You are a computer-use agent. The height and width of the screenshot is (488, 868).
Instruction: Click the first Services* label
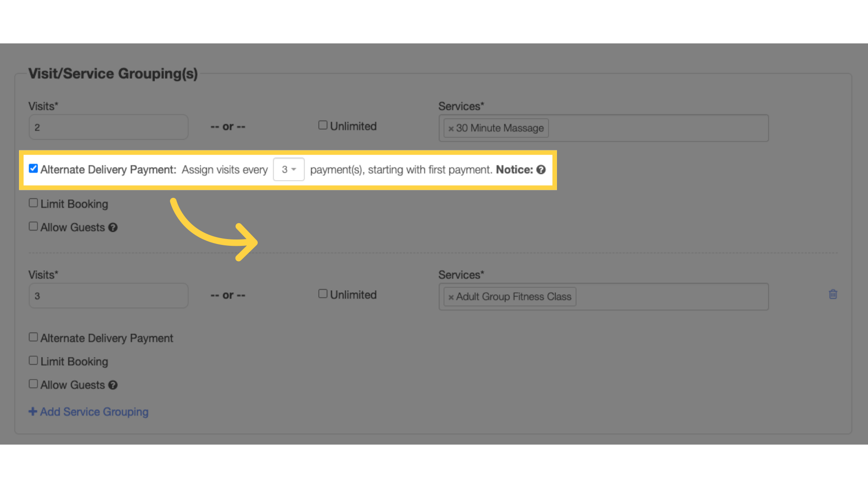(x=461, y=106)
